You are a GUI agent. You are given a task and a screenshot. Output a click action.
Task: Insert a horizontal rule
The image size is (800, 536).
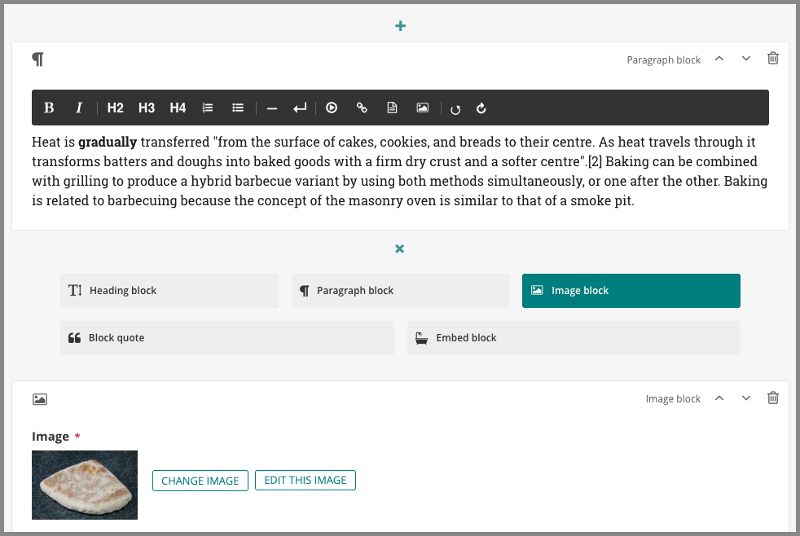(271, 108)
